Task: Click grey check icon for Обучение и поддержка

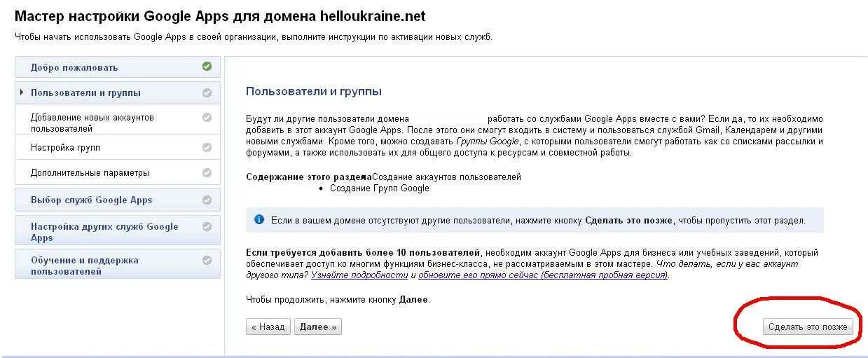Action: pyautogui.click(x=207, y=260)
